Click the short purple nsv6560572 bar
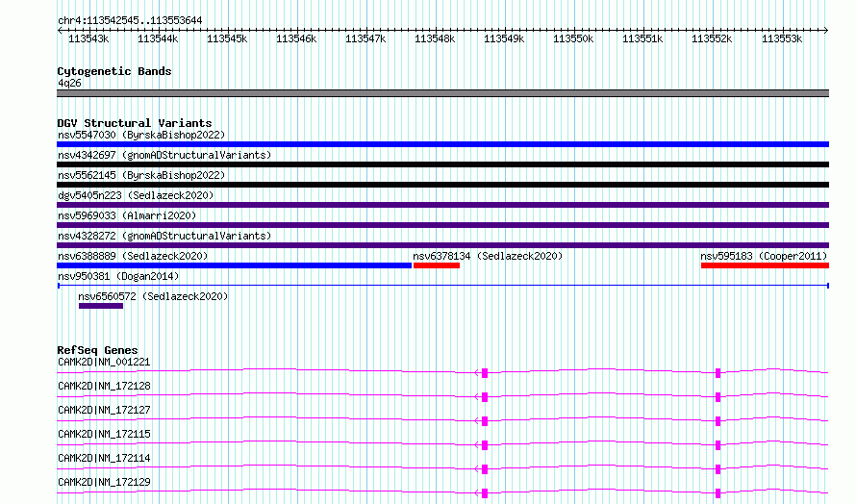The image size is (856, 504). 100,306
